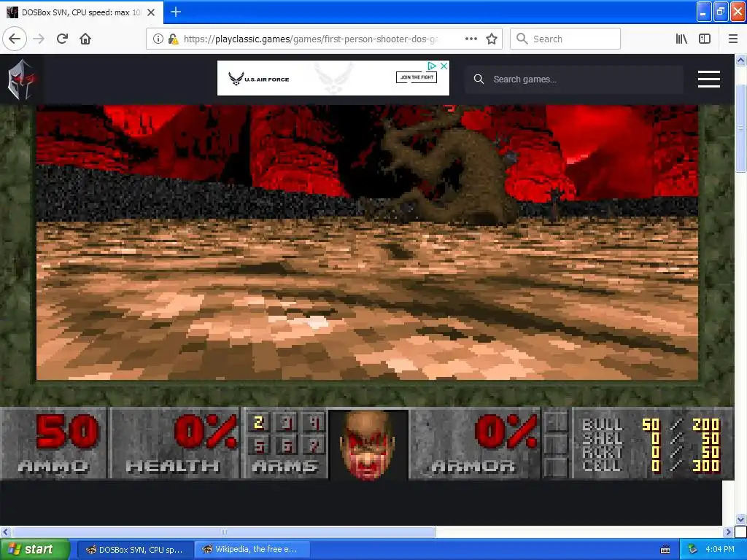Close the ad with the X icon
The height and width of the screenshot is (560, 747).
click(444, 66)
